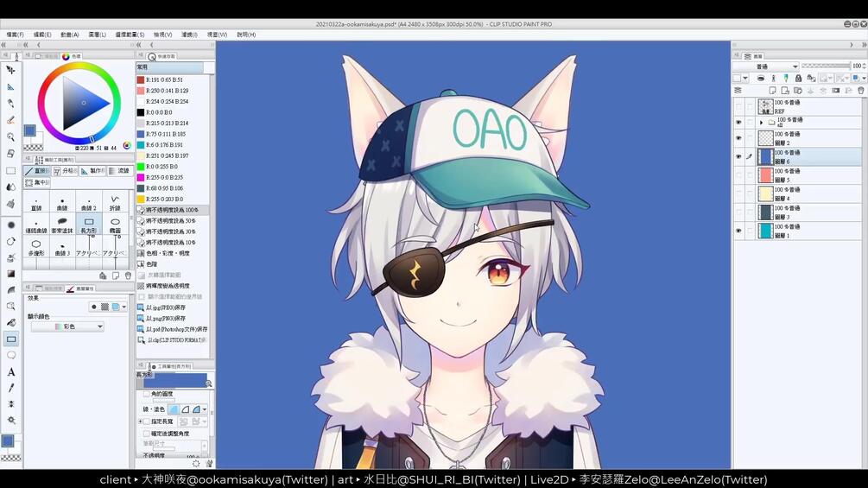This screenshot has height=488, width=868.
Task: Open the layer color palette dropdown arrow
Action: click(745, 78)
